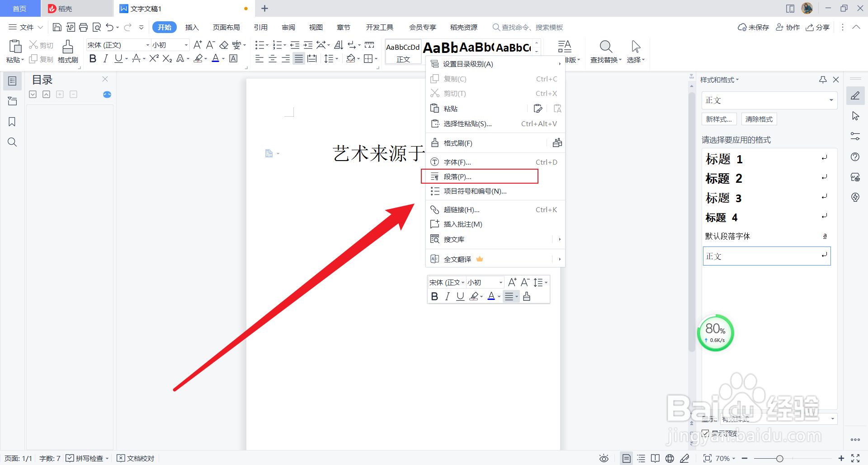868x465 pixels.
Task: Toggle 拼写检查 in status bar
Action: (x=87, y=458)
